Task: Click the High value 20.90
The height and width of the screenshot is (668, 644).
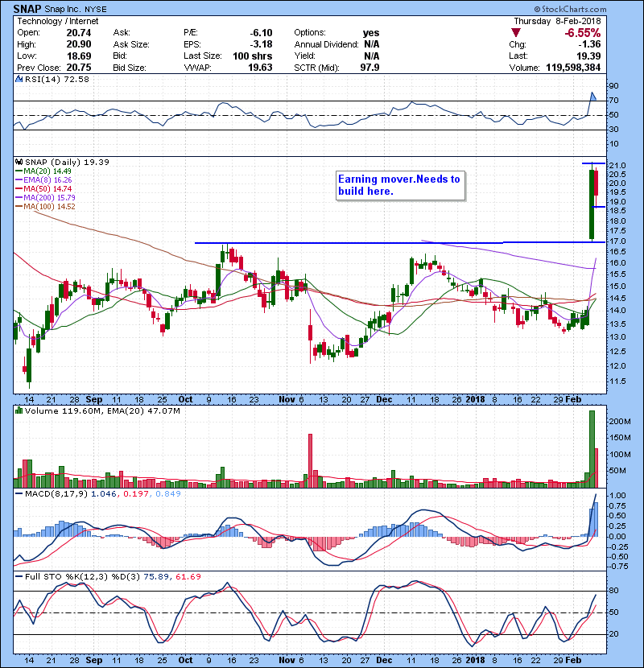Action: (79, 44)
